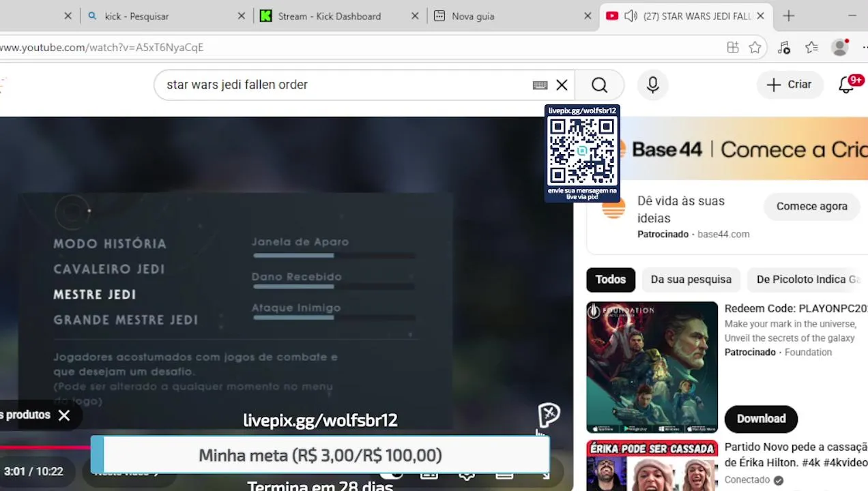The width and height of the screenshot is (868, 491).
Task: Open the Foundation game ad thumbnail
Action: 652,368
